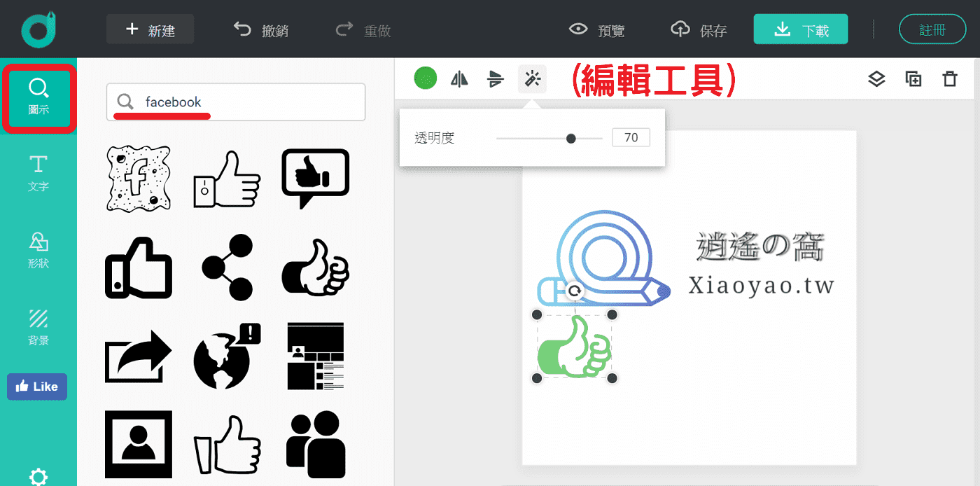Viewport: 980px width, 486px height.
Task: Click the flip vertical tool icon
Action: 496,79
